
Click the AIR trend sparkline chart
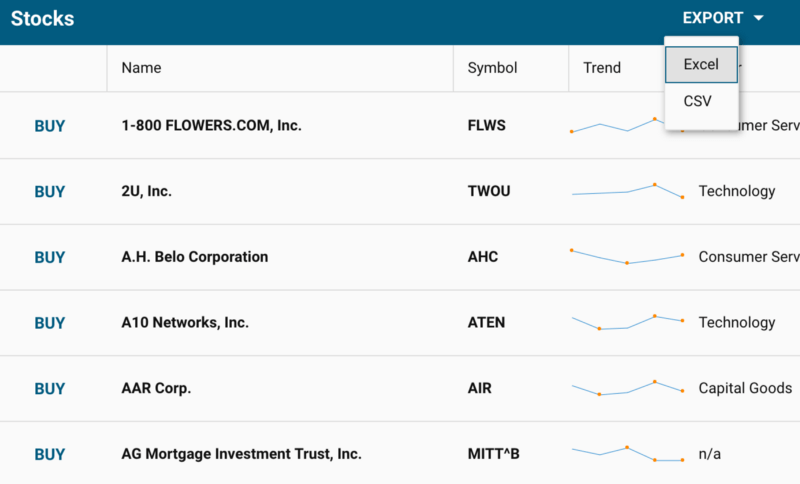[x=628, y=388]
